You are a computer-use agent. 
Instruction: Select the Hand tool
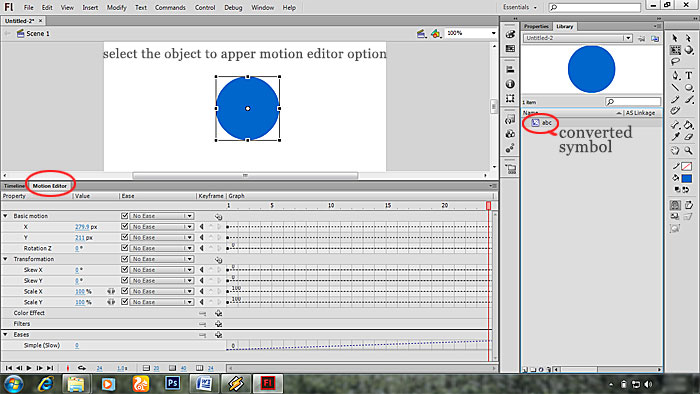point(675,151)
